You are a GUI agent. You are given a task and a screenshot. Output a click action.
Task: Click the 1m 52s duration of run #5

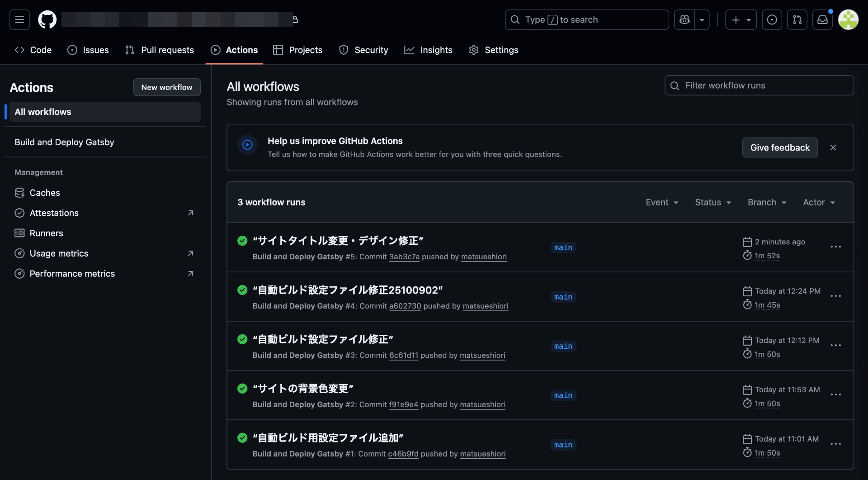point(767,256)
